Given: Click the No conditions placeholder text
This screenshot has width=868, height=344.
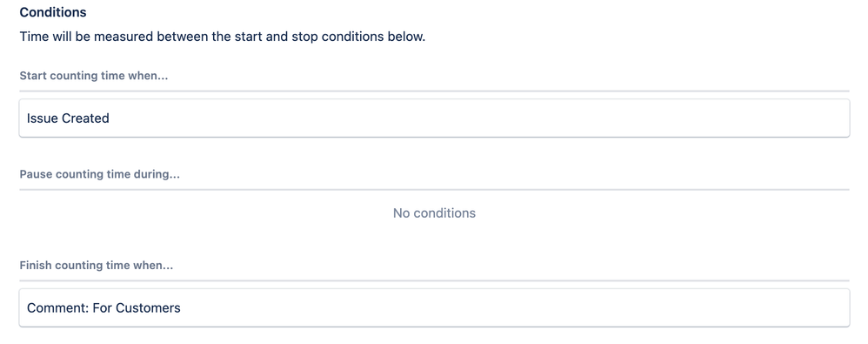Looking at the screenshot, I should (434, 213).
